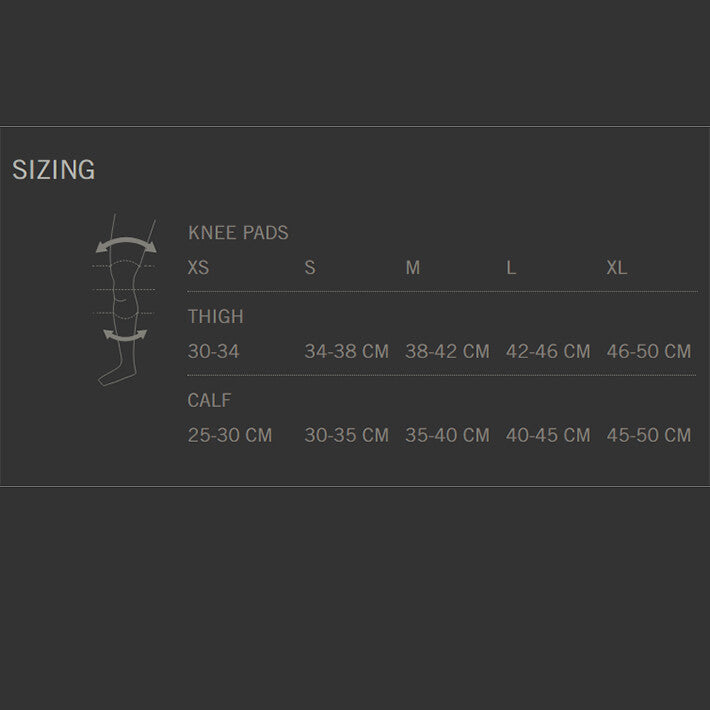Click the SIZING heading
Viewport: 710px width, 710px height.
coord(54,170)
